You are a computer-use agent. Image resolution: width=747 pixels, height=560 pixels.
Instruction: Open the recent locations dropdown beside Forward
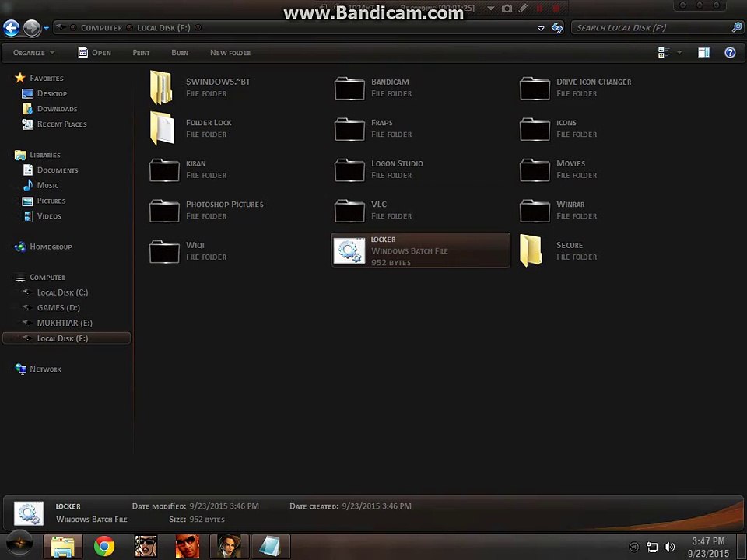pyautogui.click(x=46, y=28)
